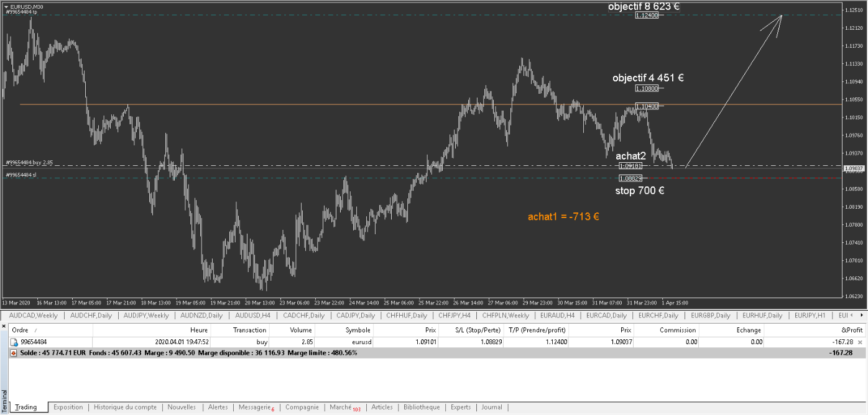Open the Alertes tab
The height and width of the screenshot is (415, 868).
tap(218, 407)
